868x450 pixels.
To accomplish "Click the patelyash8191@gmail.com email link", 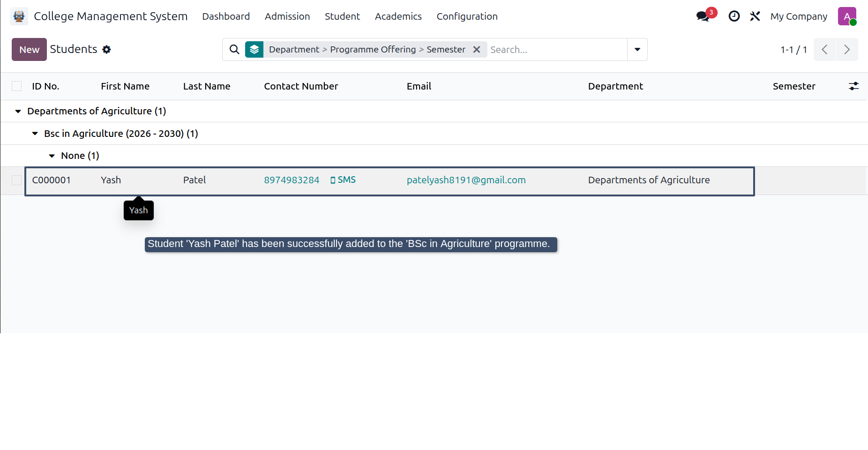I will [466, 180].
